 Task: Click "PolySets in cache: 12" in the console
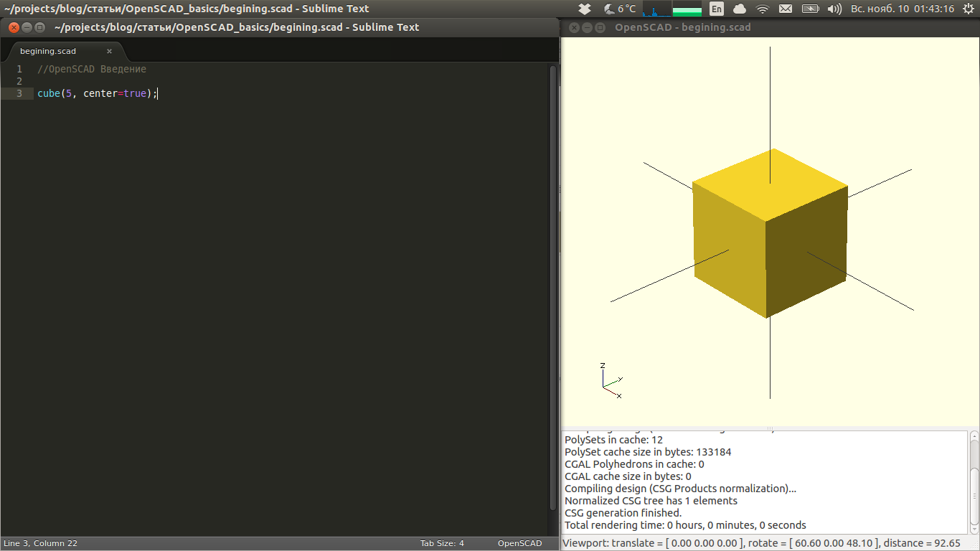coord(613,440)
